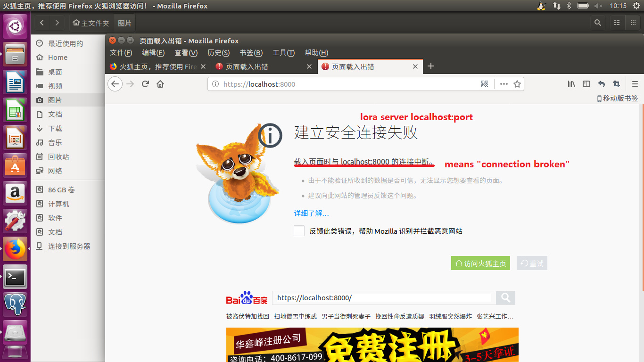Open 帮助(H) menu in Firefox
Screen dimensions: 644x362
[316, 53]
